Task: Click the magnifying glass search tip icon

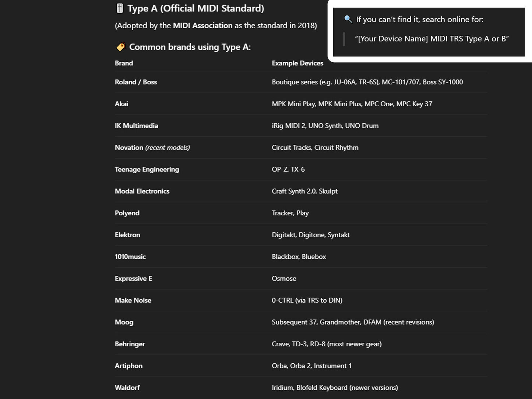Action: [348, 19]
